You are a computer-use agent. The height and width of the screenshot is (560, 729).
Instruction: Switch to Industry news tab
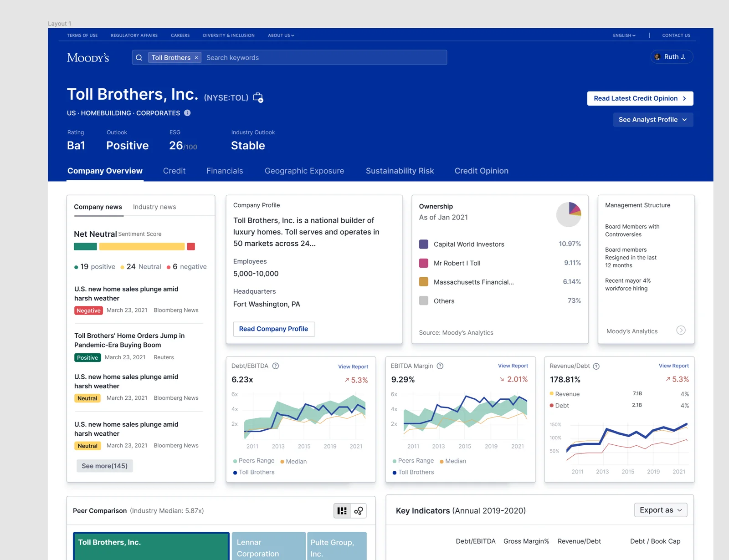pos(154,207)
